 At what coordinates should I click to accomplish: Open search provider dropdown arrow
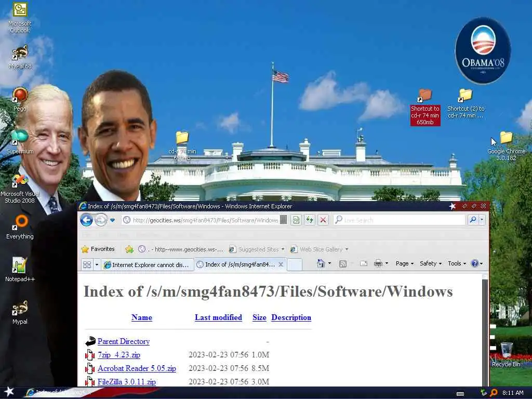(482, 220)
